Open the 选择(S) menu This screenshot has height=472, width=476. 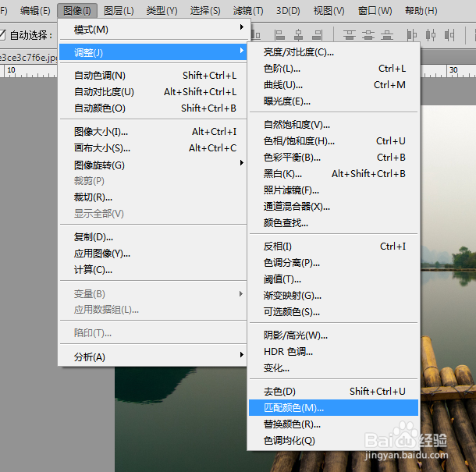click(x=205, y=11)
